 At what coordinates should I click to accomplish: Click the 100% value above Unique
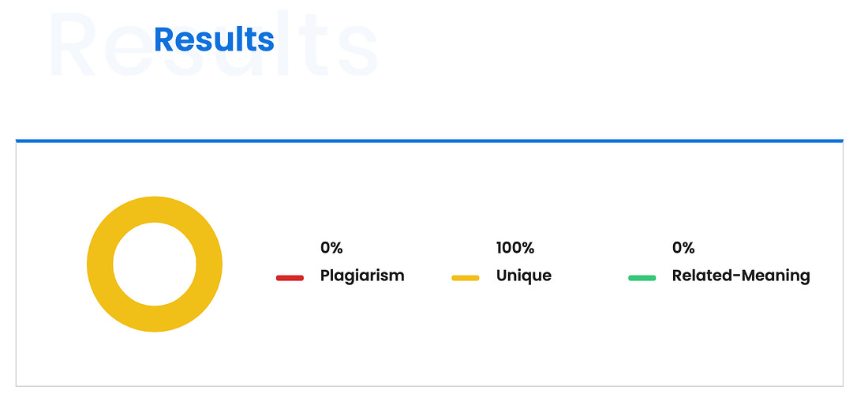[515, 248]
